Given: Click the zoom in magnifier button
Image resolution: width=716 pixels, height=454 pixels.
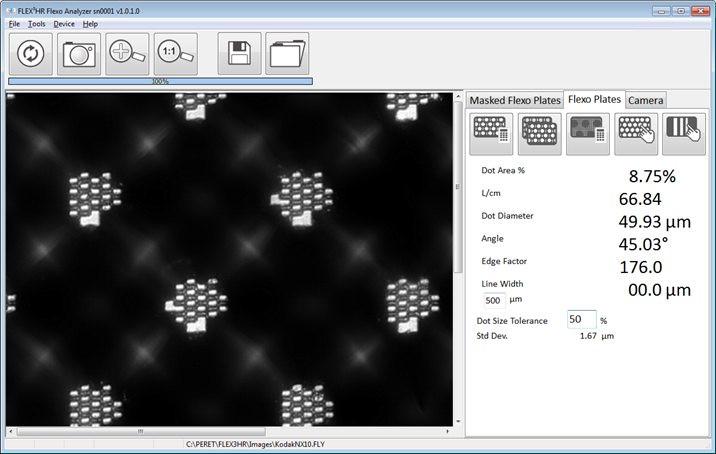Looking at the screenshot, I should coord(127,54).
